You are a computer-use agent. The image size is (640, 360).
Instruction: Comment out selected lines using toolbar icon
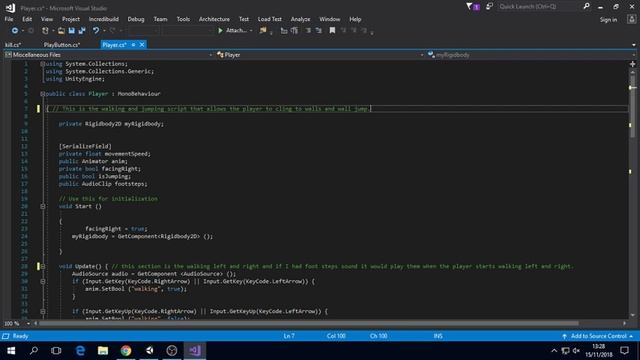[308, 31]
